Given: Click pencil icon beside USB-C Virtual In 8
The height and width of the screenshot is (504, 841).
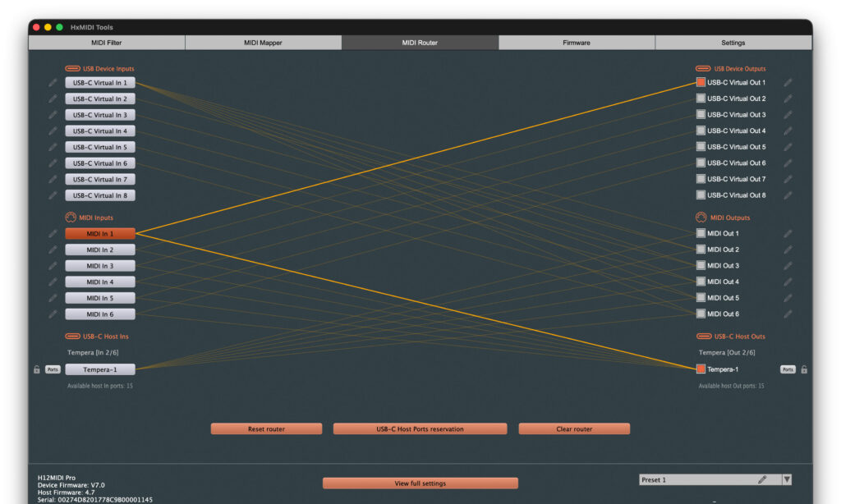Looking at the screenshot, I should tap(53, 195).
